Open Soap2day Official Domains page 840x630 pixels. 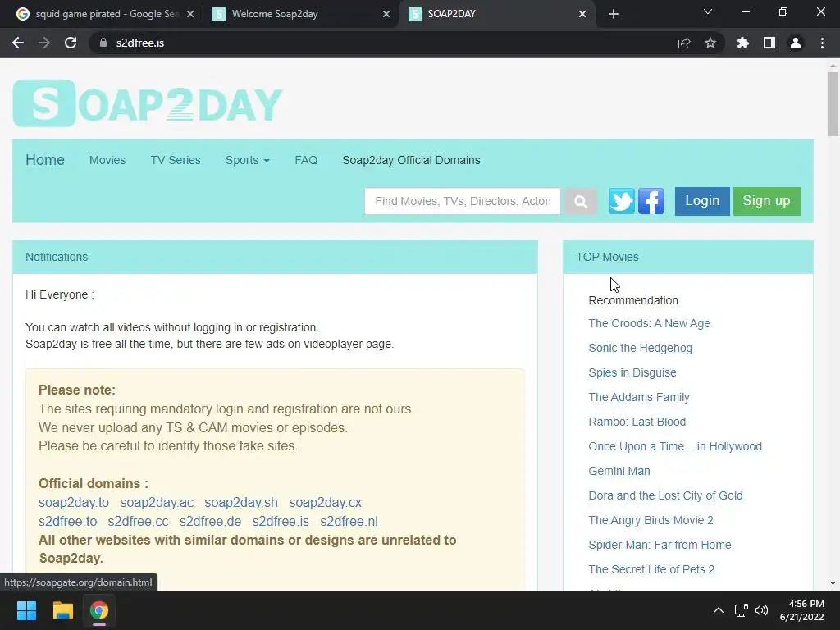click(x=411, y=160)
